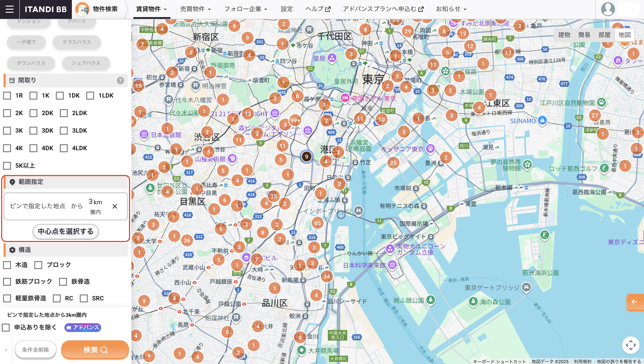Check the 1R layout checkbox

pos(7,95)
